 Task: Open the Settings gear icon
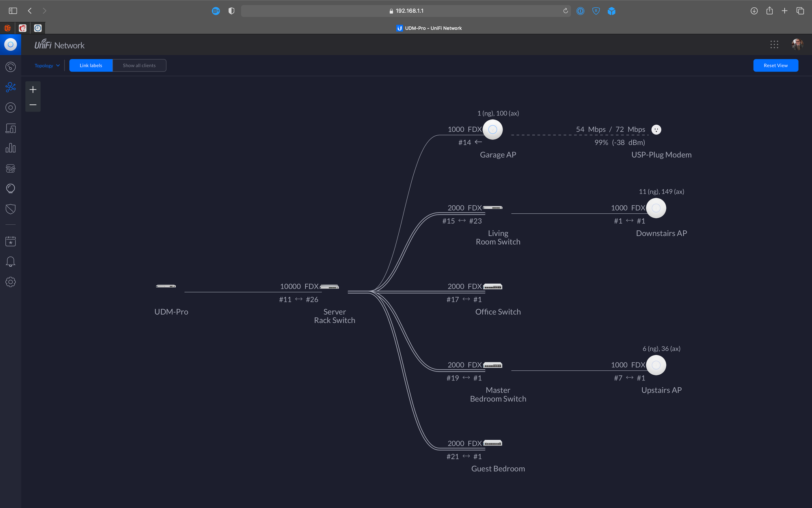click(11, 282)
